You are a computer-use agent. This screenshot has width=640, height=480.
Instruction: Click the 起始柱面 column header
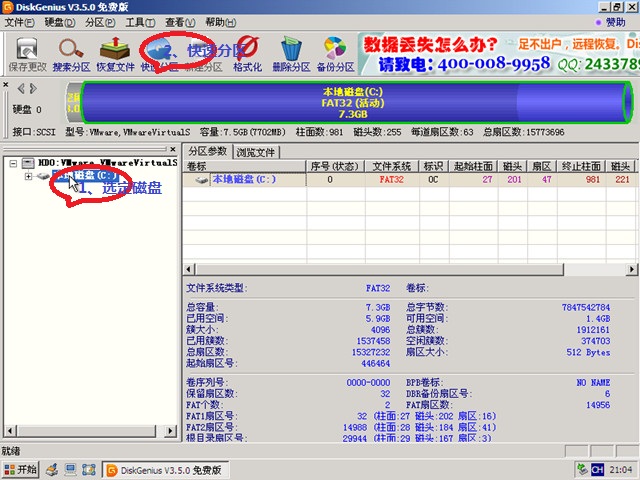click(473, 167)
